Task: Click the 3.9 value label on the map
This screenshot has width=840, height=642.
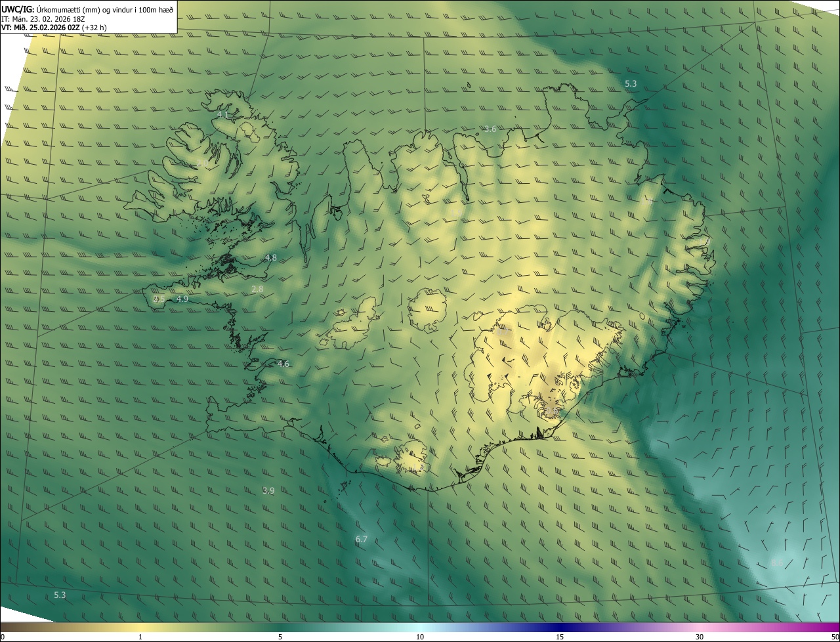Action: point(268,490)
